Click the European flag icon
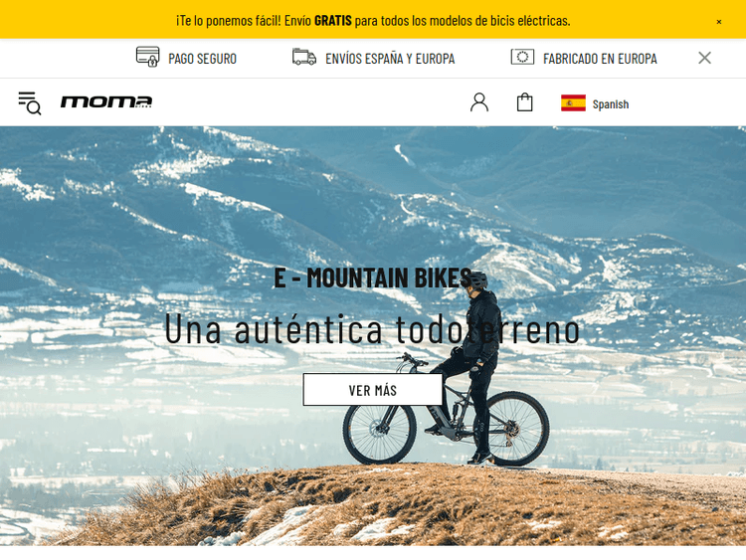The image size is (746, 560). click(522, 57)
